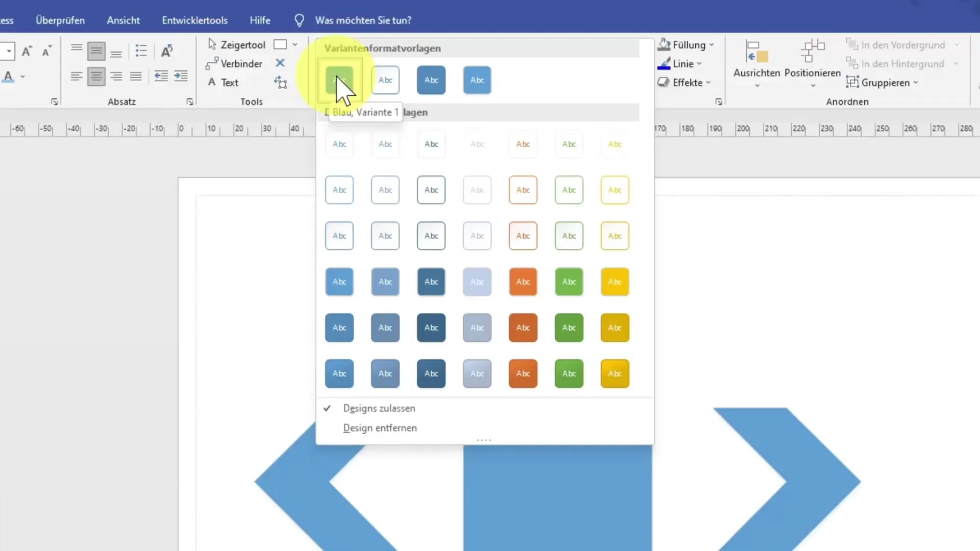The image size is (980, 551).
Task: Toggle align text middle vertically
Action: tap(96, 51)
